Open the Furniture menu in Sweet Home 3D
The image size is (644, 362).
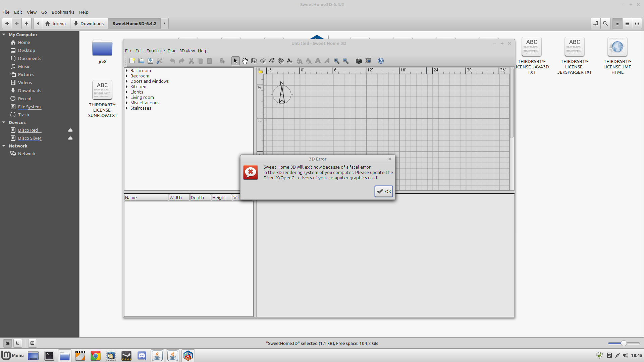tap(156, 51)
